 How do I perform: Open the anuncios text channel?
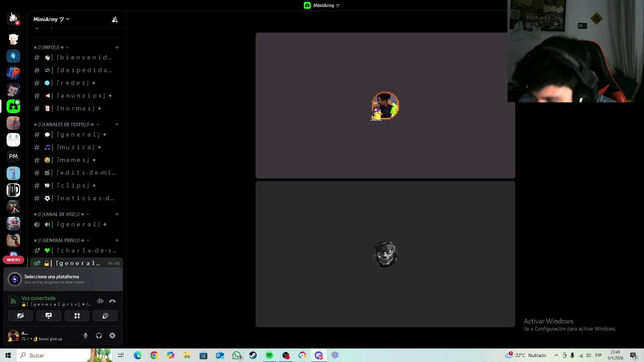click(x=76, y=96)
